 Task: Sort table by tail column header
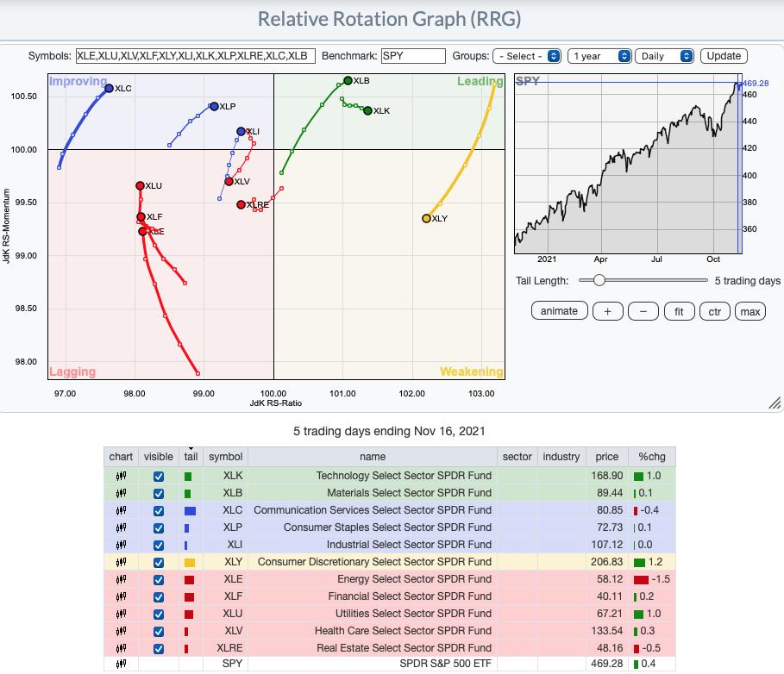click(191, 457)
